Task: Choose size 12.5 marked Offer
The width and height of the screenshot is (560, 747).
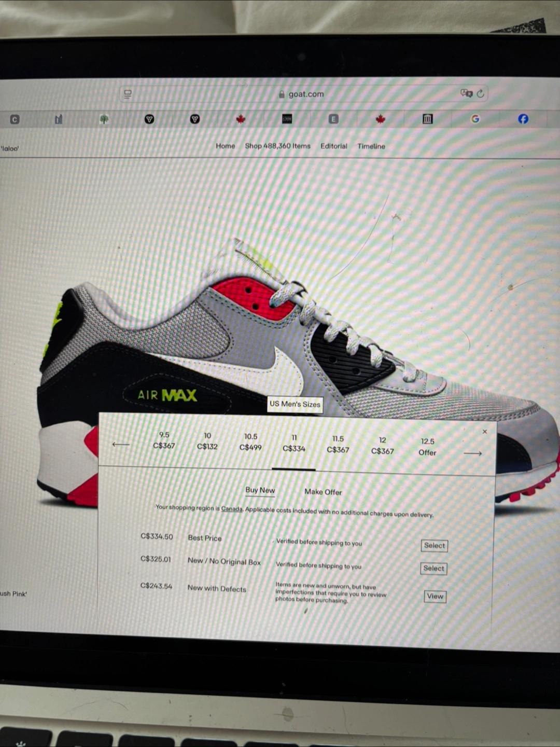Action: [x=427, y=447]
